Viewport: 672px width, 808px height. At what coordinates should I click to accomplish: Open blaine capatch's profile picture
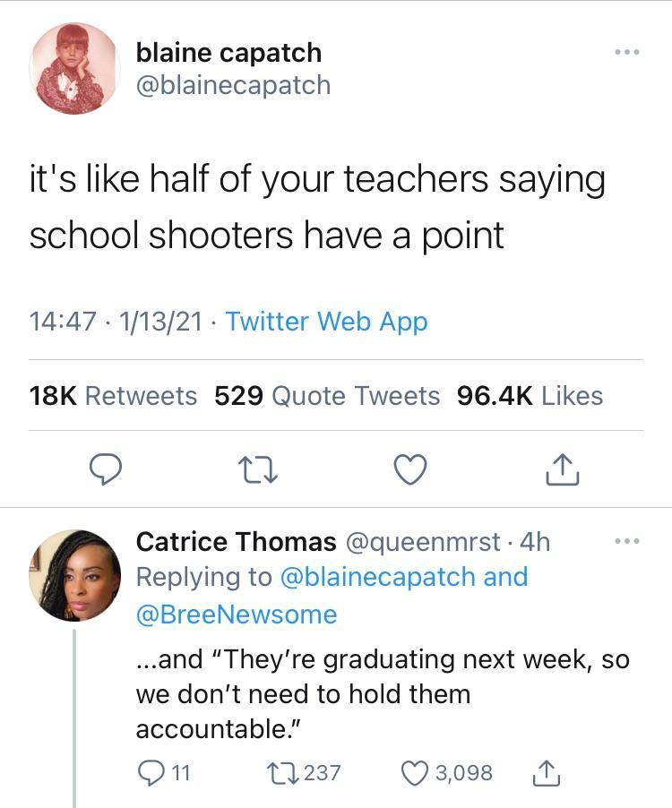click(x=74, y=69)
